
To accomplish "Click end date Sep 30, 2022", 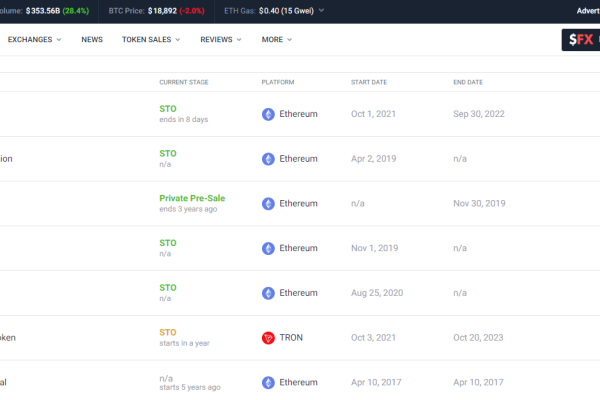I will [x=479, y=114].
